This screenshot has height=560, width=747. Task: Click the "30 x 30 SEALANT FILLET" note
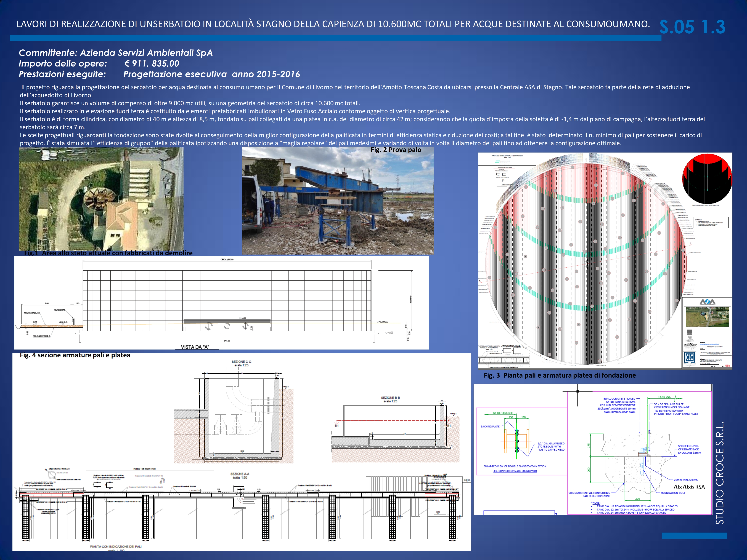pyautogui.click(x=676, y=409)
